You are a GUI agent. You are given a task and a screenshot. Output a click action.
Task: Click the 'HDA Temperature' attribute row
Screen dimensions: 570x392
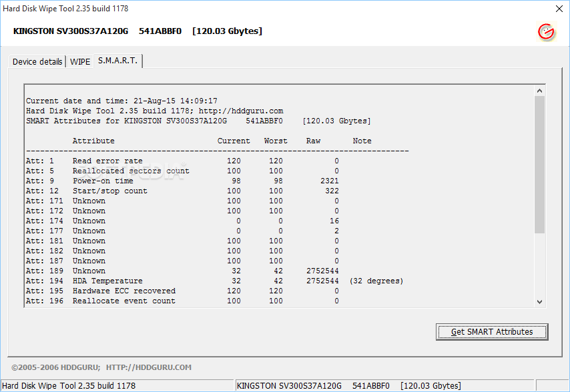click(214, 281)
